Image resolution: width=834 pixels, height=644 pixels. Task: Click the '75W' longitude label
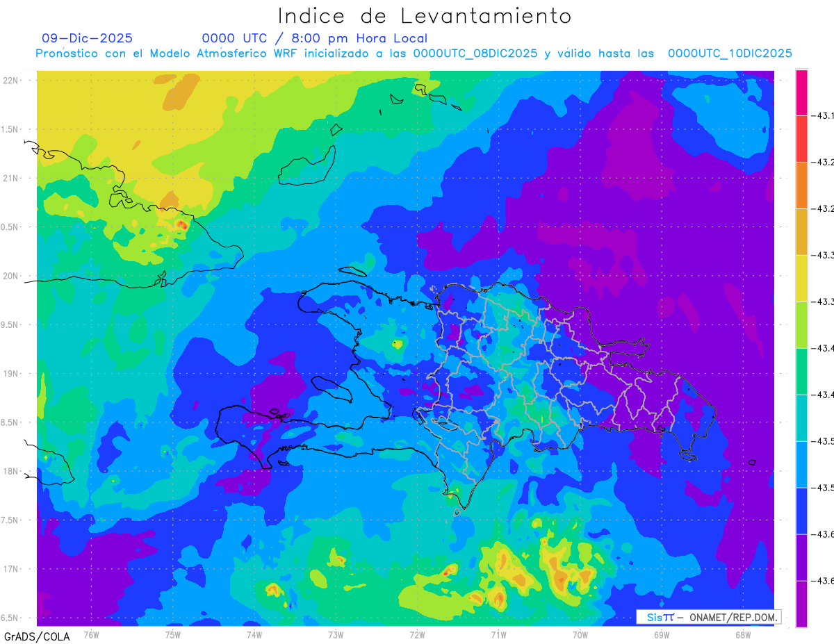coord(173,635)
